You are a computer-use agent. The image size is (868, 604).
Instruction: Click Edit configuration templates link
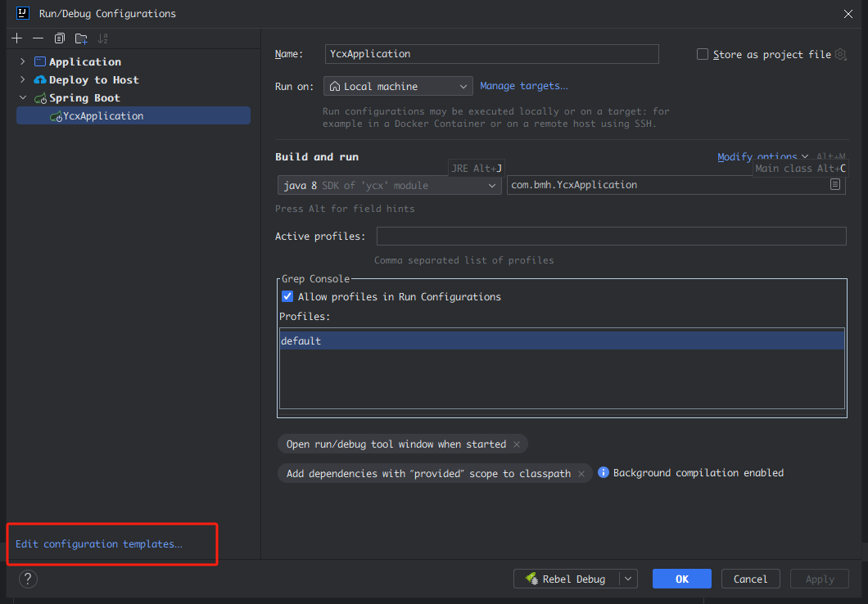98,543
